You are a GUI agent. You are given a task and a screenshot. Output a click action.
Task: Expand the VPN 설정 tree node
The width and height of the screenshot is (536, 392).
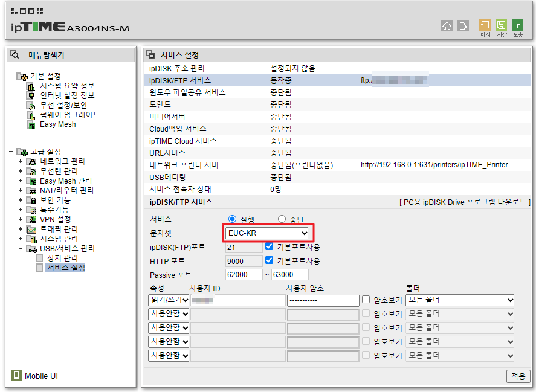pyautogui.click(x=21, y=219)
